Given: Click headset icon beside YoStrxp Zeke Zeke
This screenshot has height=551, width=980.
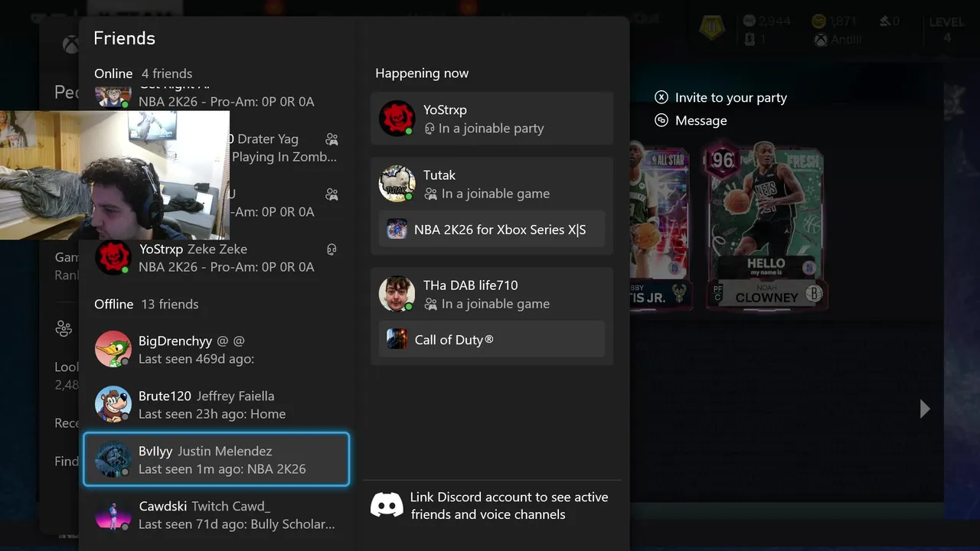Looking at the screenshot, I should [332, 249].
